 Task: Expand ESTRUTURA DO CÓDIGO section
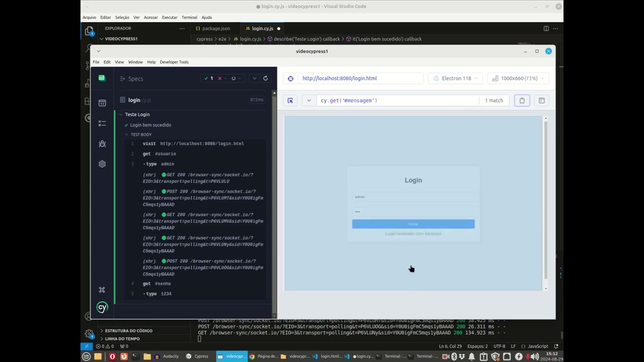(x=129, y=331)
